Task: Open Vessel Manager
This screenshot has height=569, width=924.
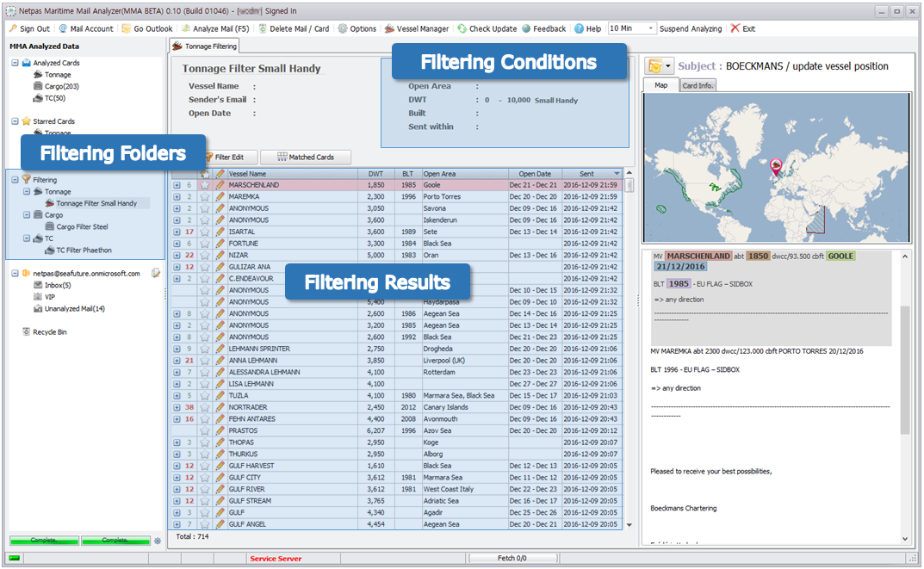Action: pos(417,28)
